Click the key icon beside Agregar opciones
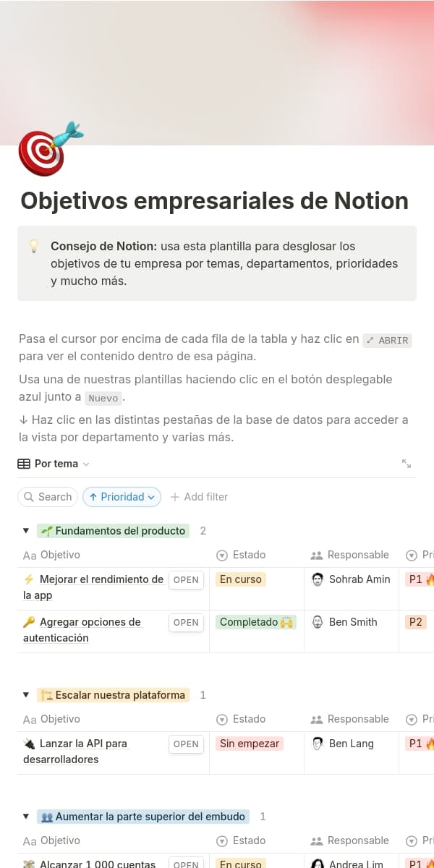Viewport: 434px width, 868px height. 29,622
